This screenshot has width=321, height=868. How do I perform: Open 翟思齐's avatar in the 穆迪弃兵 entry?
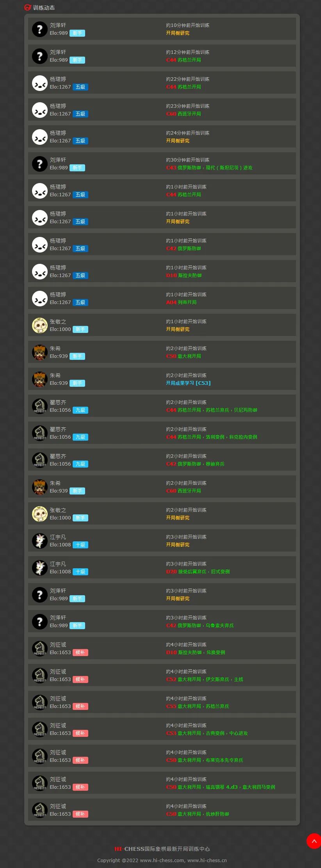(39, 460)
